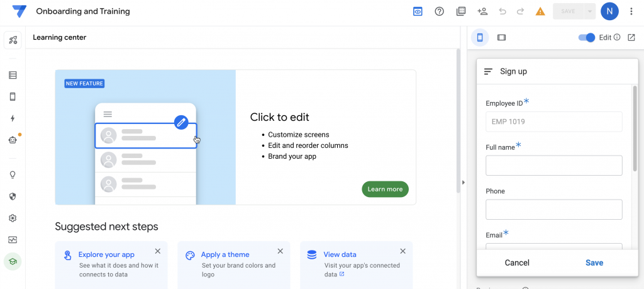The image size is (644, 289).
Task: Click the Employee ID input field
Action: pyautogui.click(x=553, y=122)
